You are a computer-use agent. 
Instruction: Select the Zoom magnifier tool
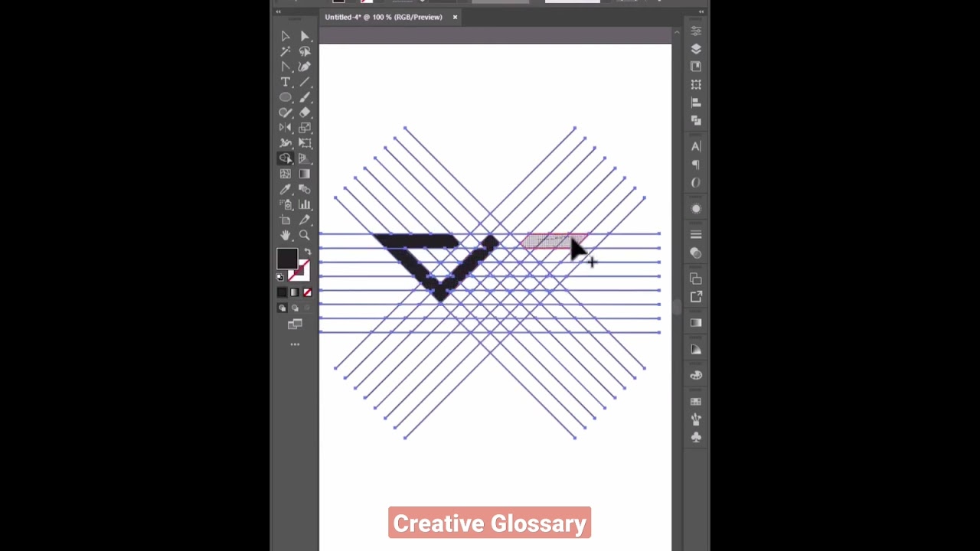tap(305, 235)
